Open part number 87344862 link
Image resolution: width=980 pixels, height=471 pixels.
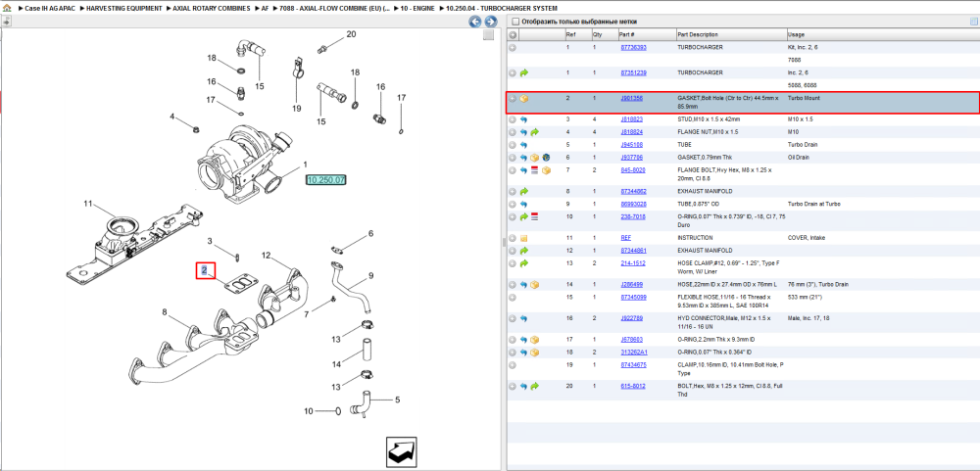click(633, 191)
